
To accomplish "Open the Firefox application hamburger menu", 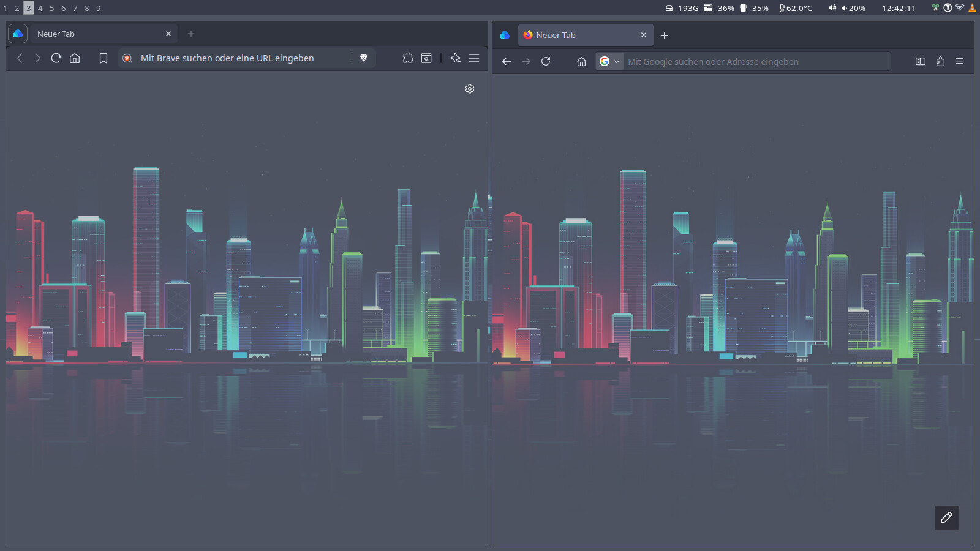I will pyautogui.click(x=960, y=61).
